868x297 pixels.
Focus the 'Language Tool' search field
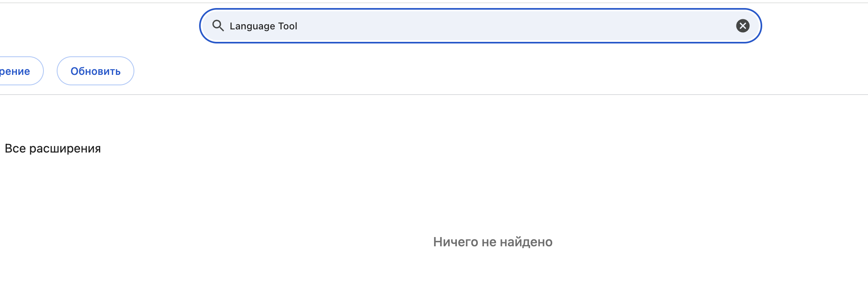(x=480, y=26)
